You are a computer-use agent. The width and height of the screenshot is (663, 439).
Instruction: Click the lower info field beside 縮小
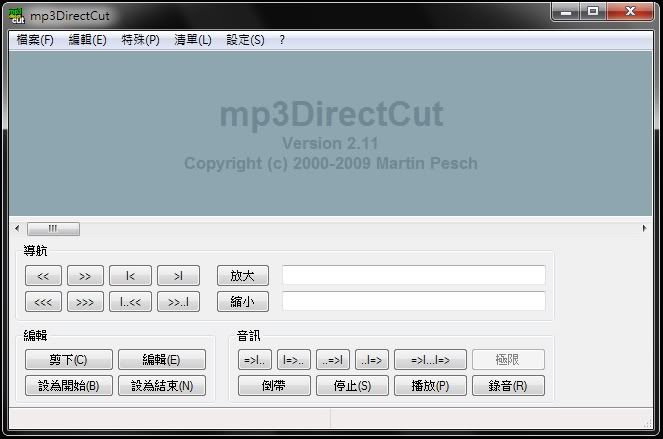[x=414, y=301]
